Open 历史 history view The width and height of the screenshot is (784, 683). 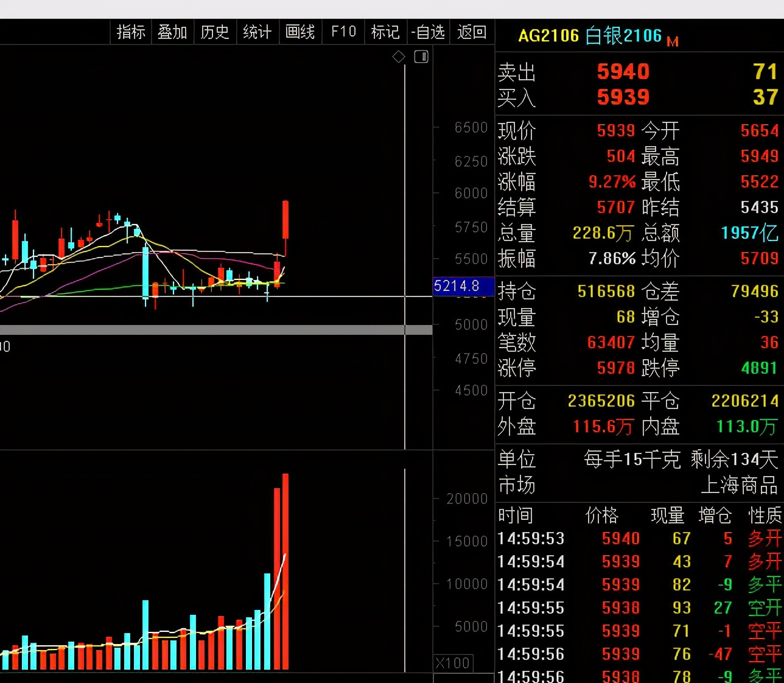point(215,32)
